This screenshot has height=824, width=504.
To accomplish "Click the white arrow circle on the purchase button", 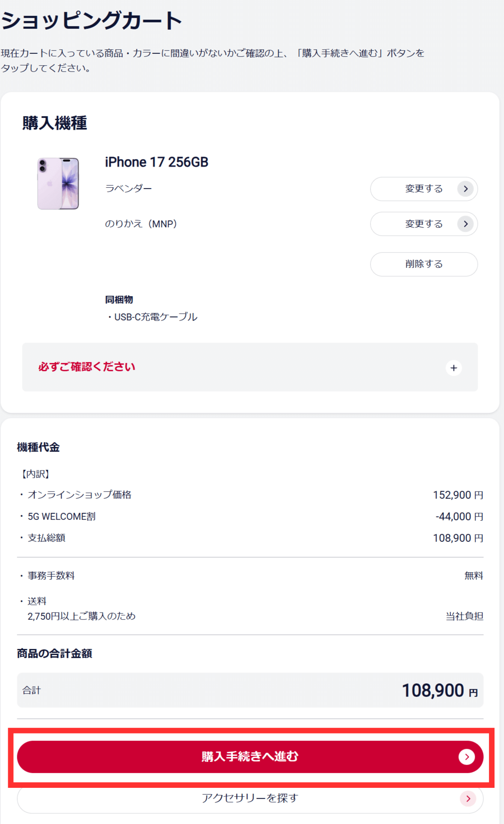I will tap(467, 757).
